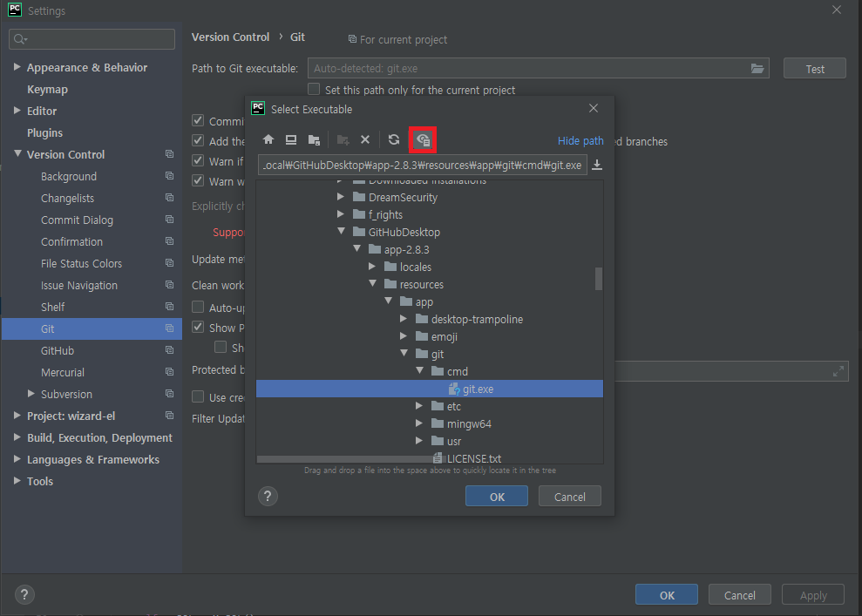862x616 pixels.
Task: Refresh the file tree
Action: [394, 139]
